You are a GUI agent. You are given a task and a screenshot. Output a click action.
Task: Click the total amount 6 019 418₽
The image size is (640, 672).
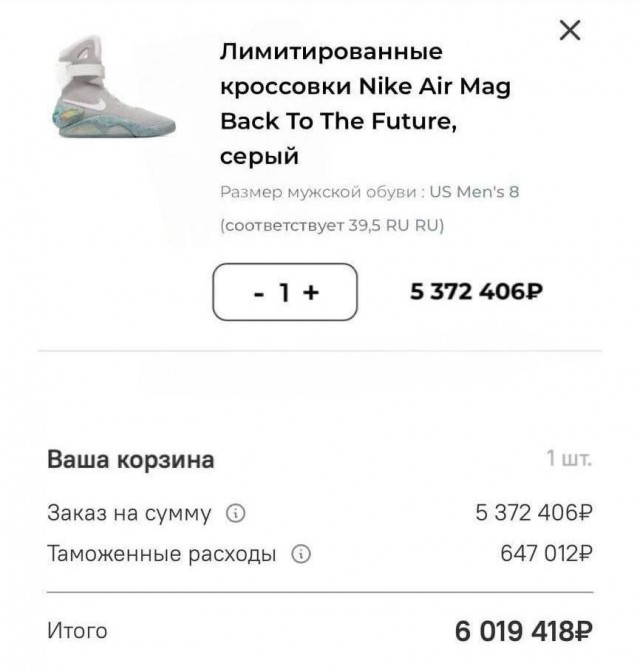[x=523, y=632]
